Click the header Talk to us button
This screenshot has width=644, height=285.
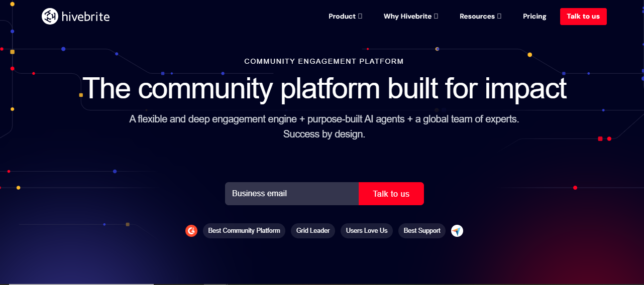pos(583,17)
